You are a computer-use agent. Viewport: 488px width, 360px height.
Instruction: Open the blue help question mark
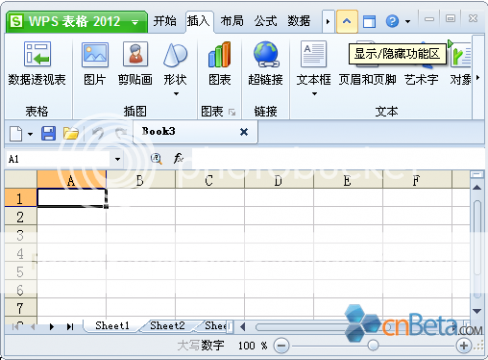click(392, 22)
